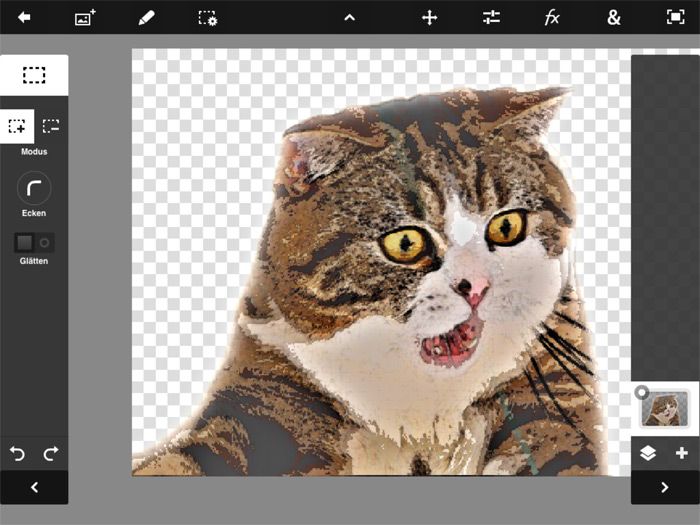Enable add-to-selection mode
Screen dimensions: 700x525
click(x=17, y=126)
